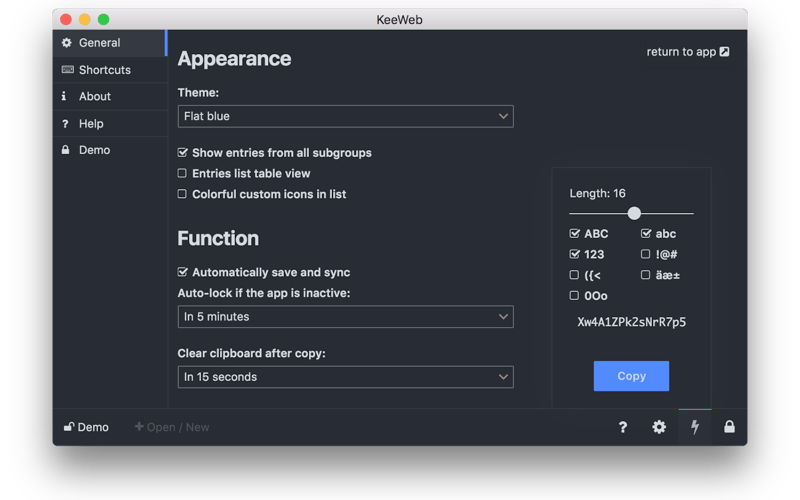Click the blue Copy button
Viewport: 800px width, 500px height.
click(x=631, y=376)
